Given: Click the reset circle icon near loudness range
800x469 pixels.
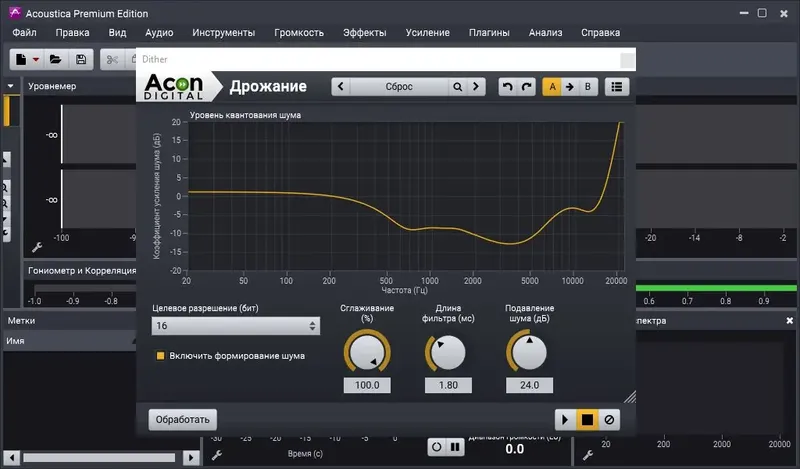Looking at the screenshot, I should (x=436, y=448).
